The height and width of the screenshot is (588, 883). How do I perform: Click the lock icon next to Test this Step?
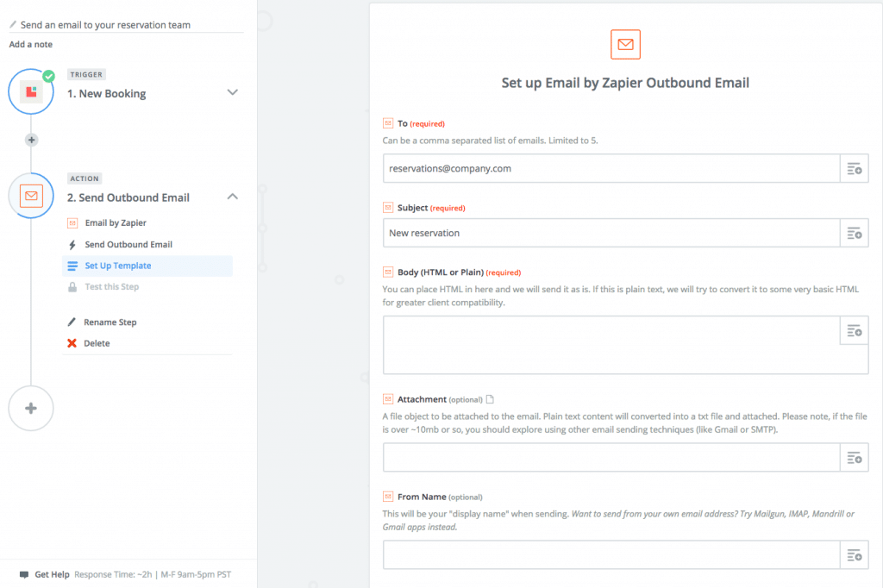click(72, 287)
